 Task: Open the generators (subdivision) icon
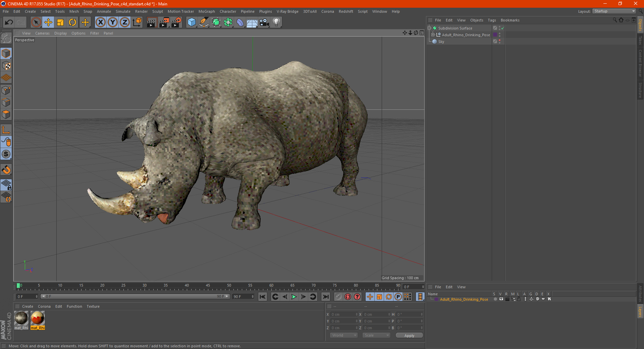coord(216,22)
